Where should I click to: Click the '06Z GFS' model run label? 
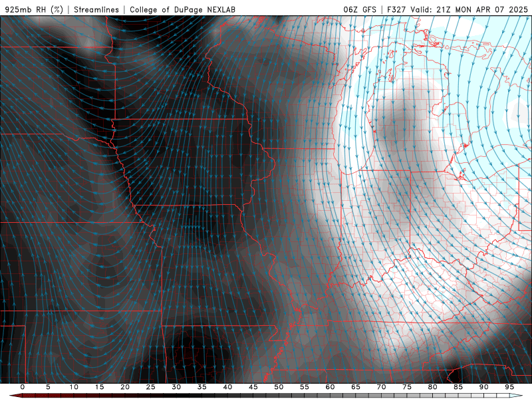(360, 9)
